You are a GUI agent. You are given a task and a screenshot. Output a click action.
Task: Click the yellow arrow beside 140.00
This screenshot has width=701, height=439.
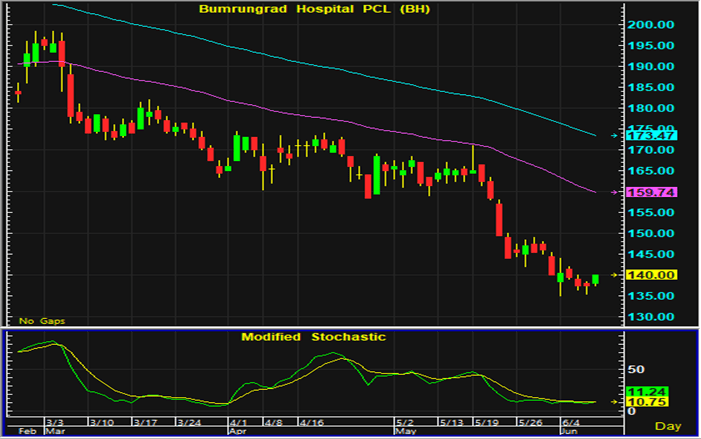(613, 274)
